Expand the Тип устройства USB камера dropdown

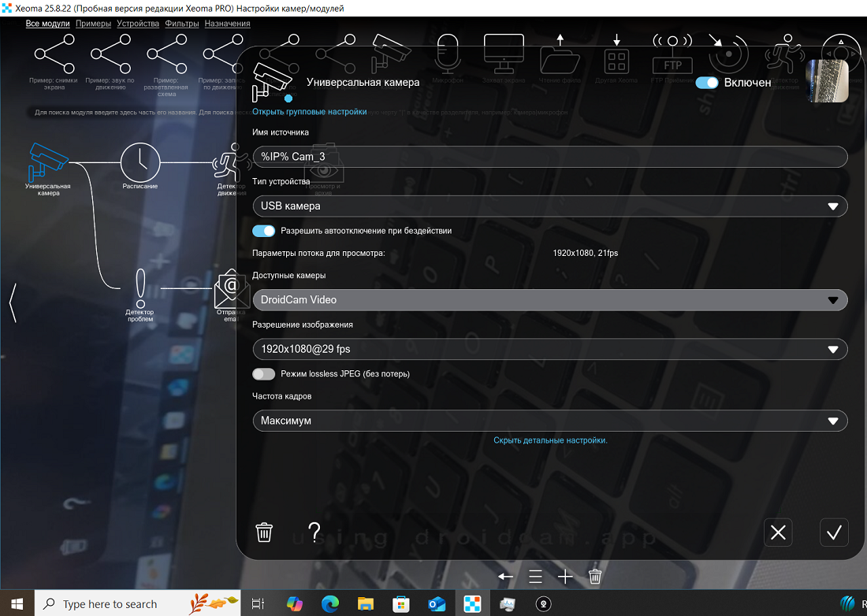pos(549,206)
